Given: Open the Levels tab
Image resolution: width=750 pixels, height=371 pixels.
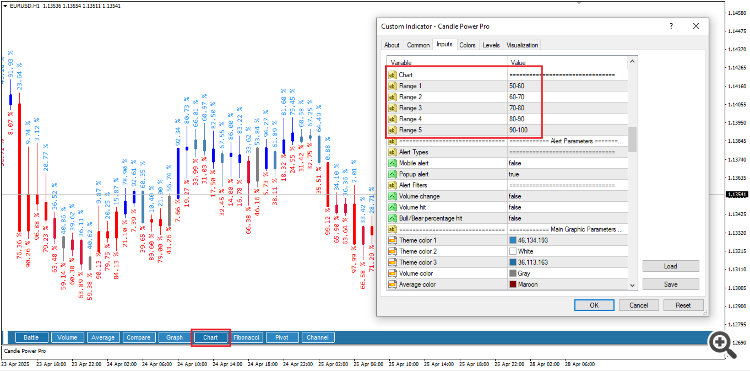Looking at the screenshot, I should [x=491, y=45].
